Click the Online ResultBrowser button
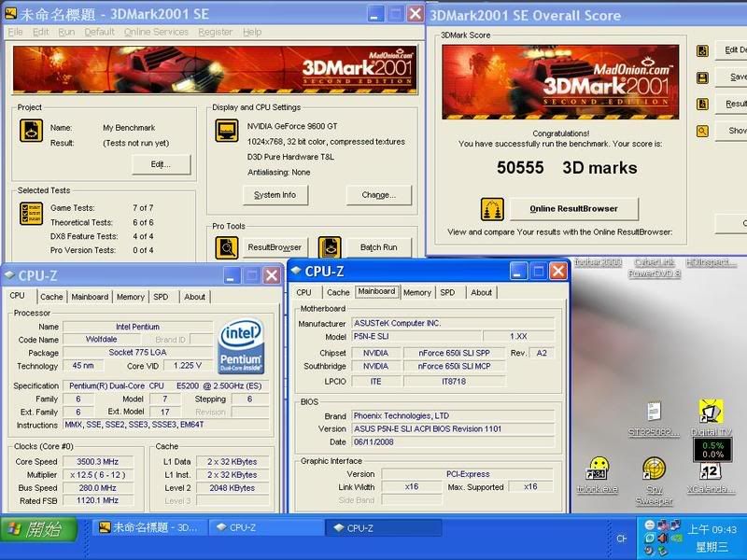This screenshot has height=560, width=747. [573, 208]
